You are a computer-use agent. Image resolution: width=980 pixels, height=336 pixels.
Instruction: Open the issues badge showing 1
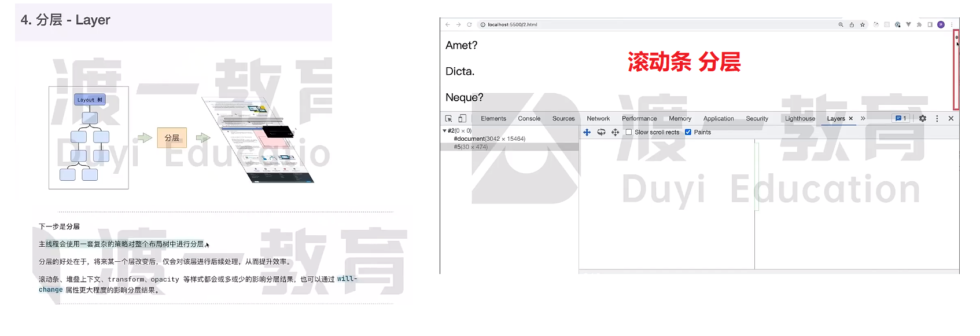pos(901,118)
